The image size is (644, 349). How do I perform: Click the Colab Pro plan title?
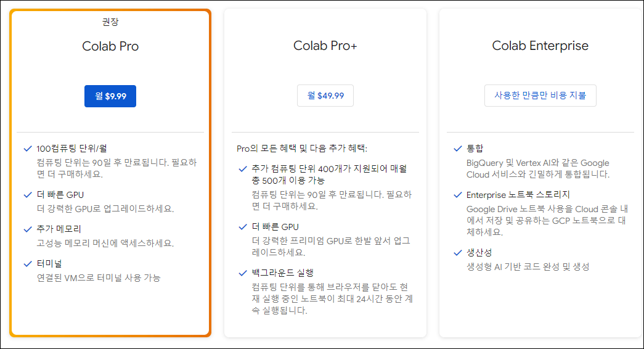point(110,46)
